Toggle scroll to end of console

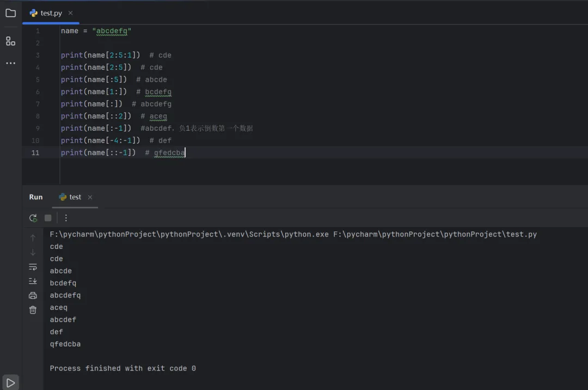click(33, 281)
